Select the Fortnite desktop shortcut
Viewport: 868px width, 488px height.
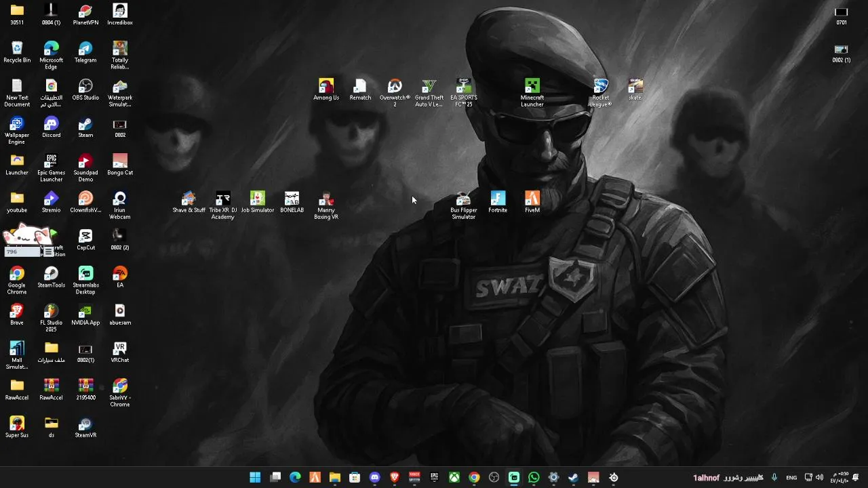[498, 202]
